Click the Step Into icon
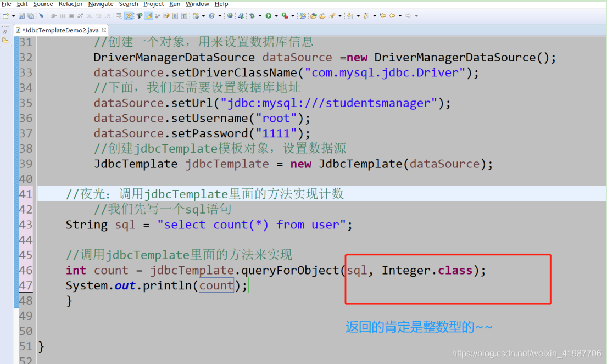Screen dimensions: 607x364 pyautogui.click(x=90, y=16)
